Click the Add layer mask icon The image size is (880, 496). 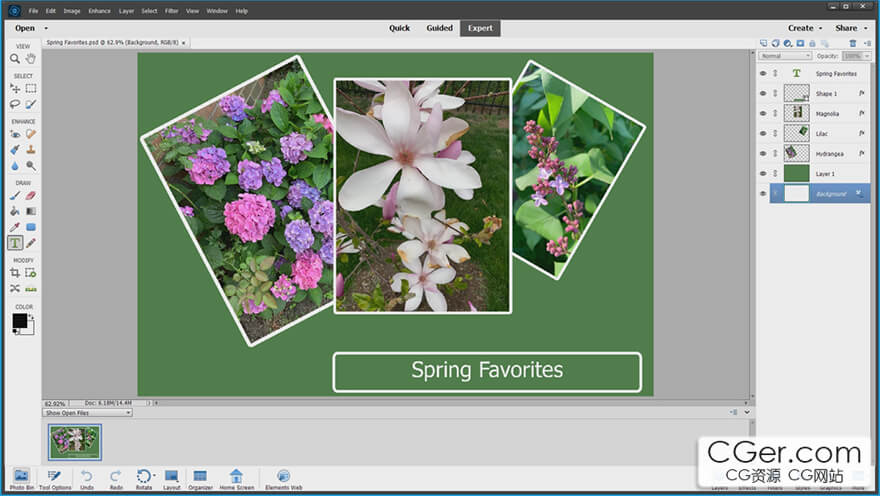click(800, 43)
